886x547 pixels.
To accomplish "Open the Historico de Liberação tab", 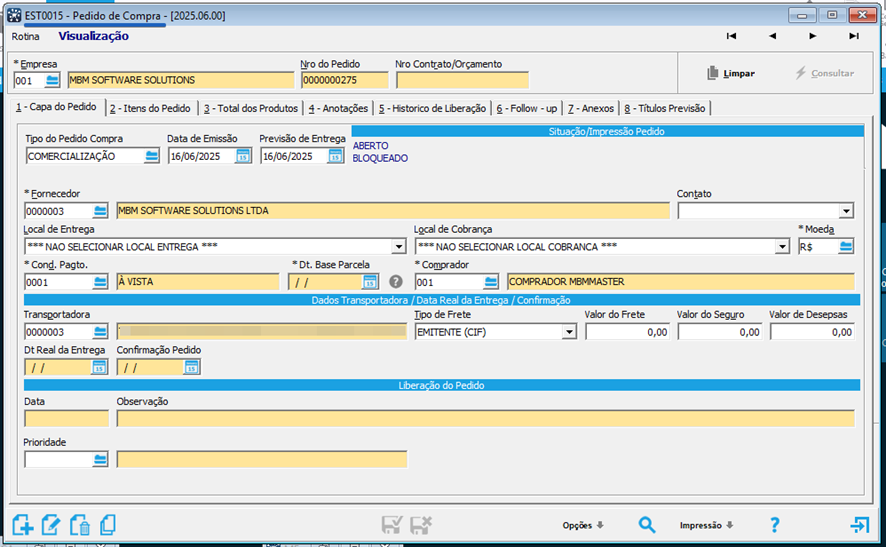I will tap(432, 108).
